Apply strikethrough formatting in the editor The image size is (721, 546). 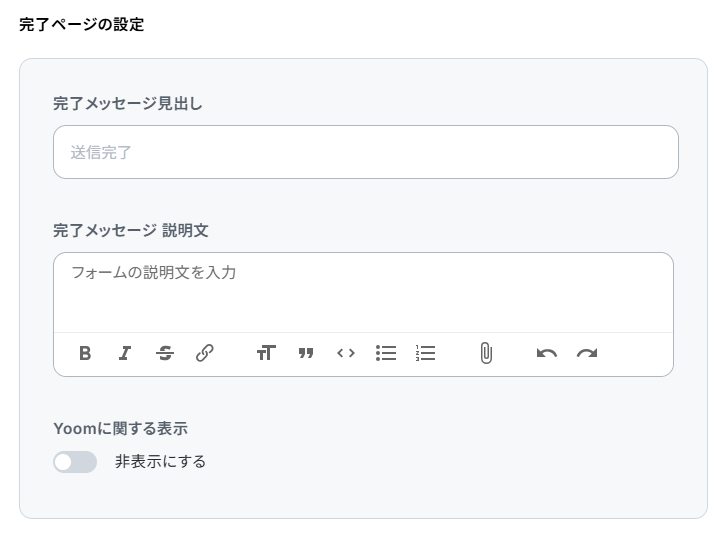coord(165,353)
